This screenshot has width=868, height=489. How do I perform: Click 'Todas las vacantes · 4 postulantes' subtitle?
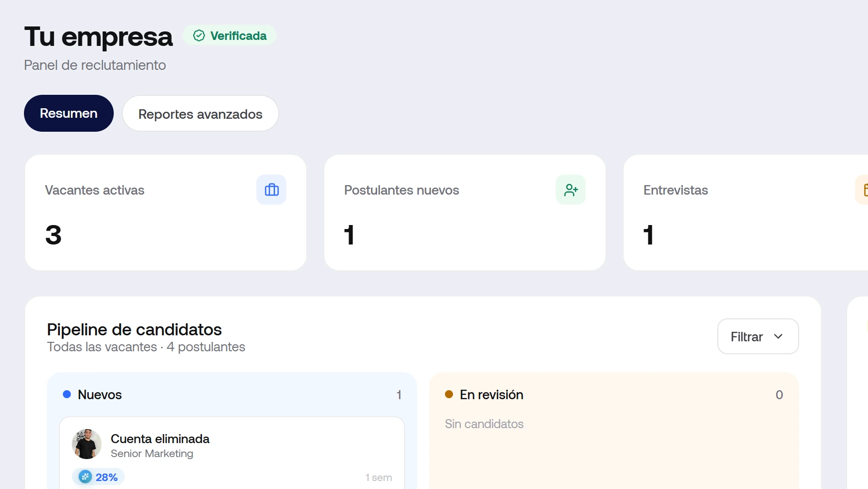tap(146, 347)
